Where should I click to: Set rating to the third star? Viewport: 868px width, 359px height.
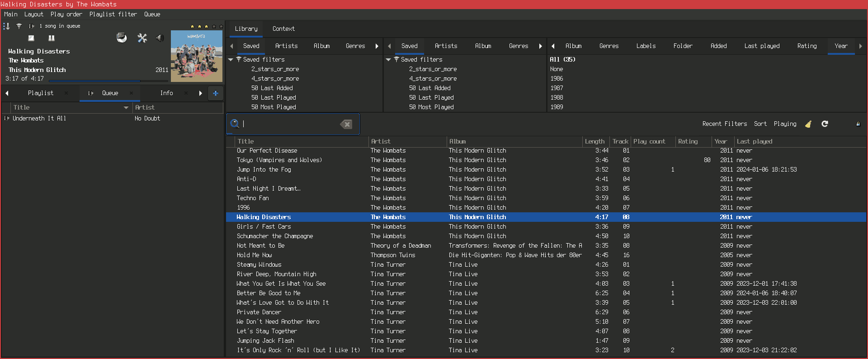click(207, 26)
